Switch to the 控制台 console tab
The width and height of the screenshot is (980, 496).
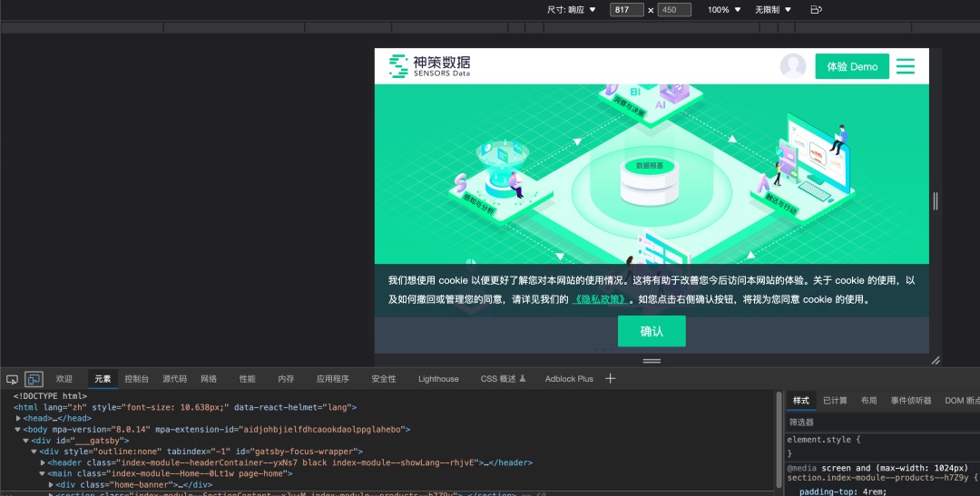(136, 379)
